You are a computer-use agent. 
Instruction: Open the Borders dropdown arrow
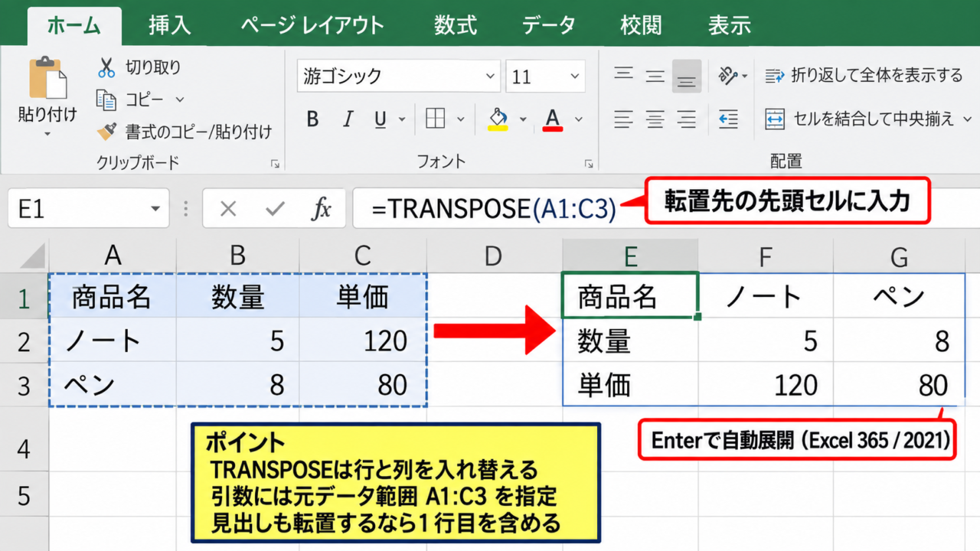pos(461,119)
